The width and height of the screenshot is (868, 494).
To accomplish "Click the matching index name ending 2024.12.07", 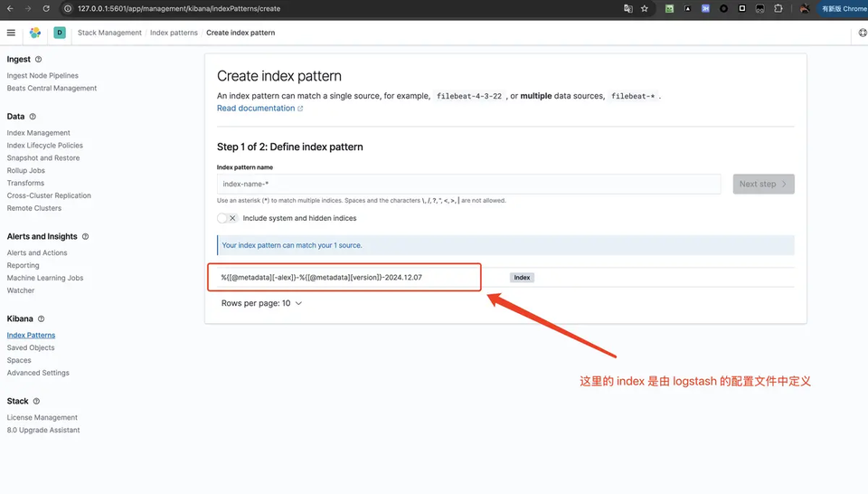I will (x=321, y=278).
